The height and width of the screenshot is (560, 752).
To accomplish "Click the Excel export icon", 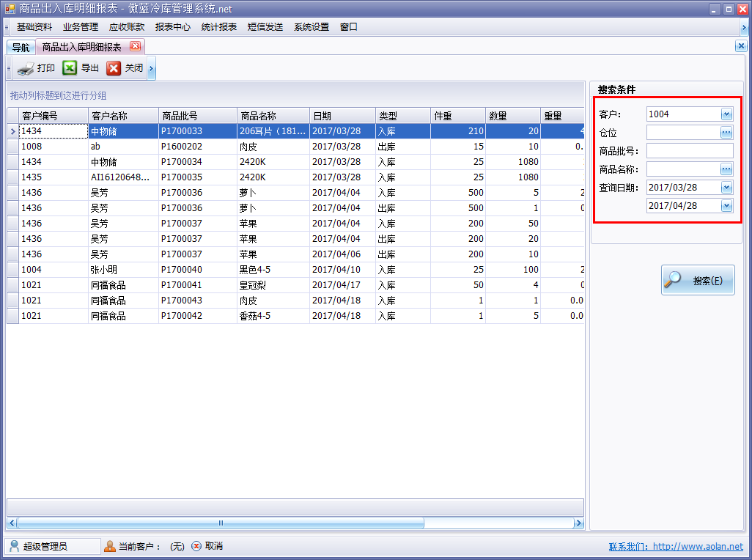I will coord(70,68).
